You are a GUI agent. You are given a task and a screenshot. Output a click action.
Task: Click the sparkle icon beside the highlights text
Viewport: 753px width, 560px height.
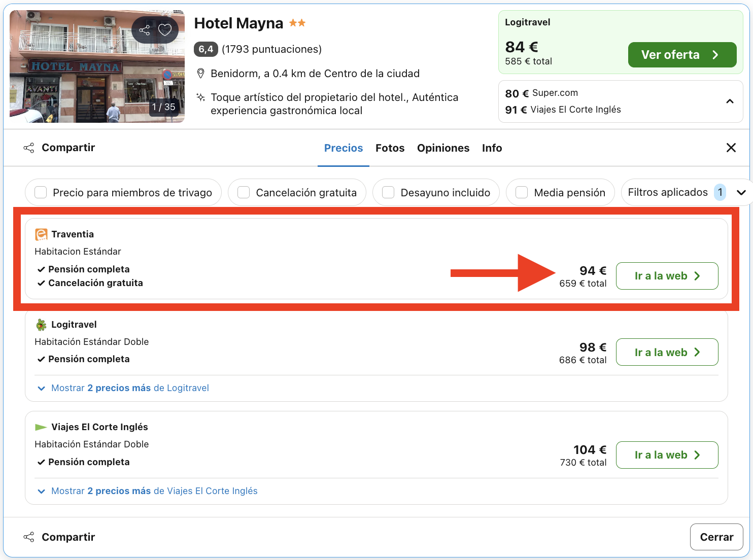(199, 97)
